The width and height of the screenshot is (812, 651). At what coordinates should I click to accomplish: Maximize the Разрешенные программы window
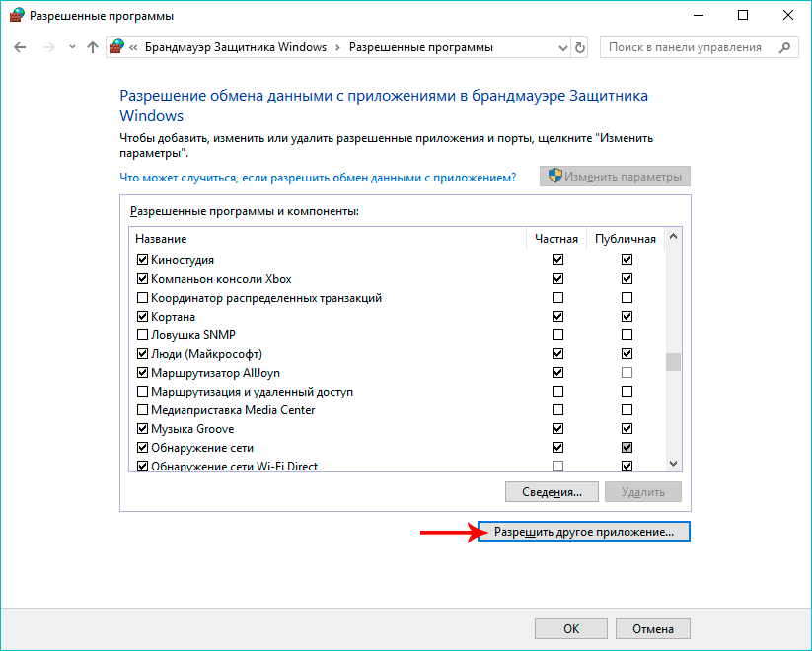tap(743, 16)
